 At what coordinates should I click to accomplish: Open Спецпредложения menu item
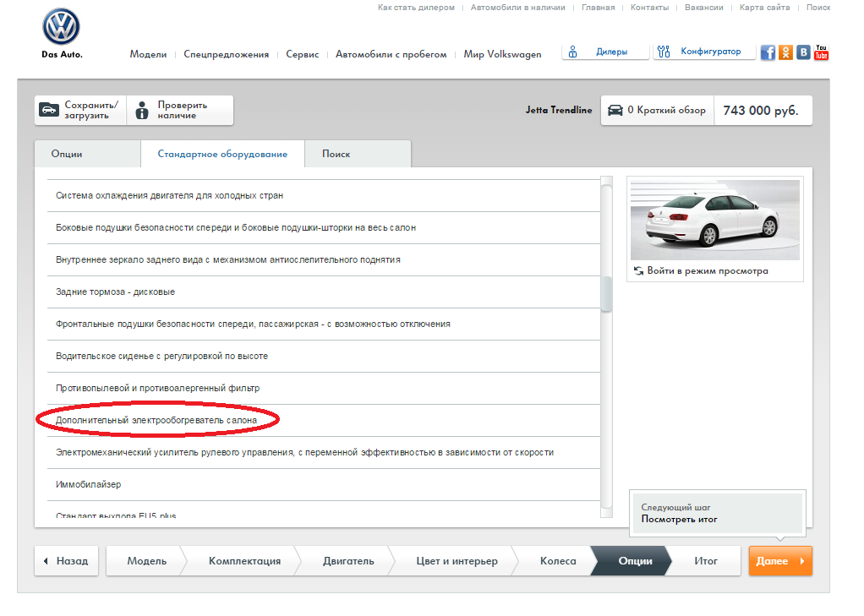coord(227,54)
